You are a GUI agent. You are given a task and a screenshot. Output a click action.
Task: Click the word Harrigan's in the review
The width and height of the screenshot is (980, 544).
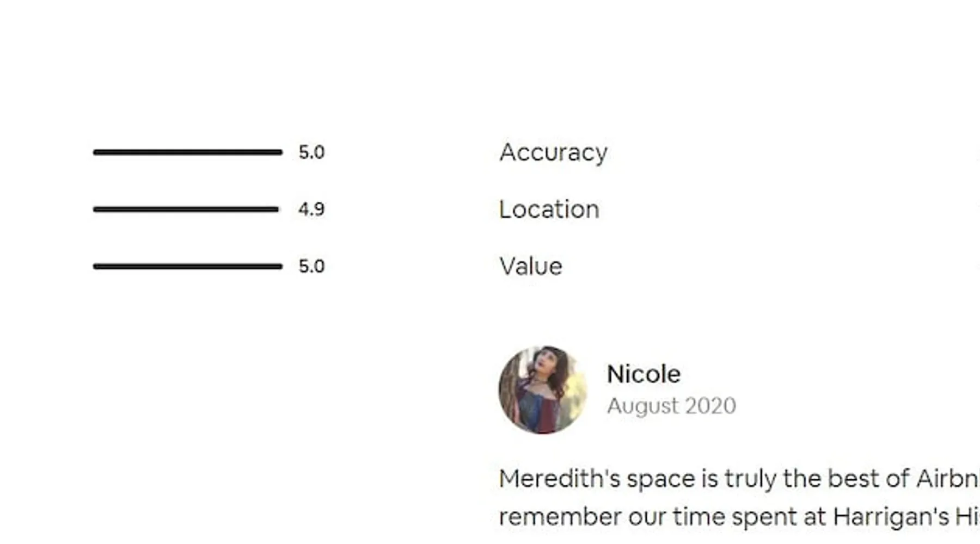pos(891,517)
